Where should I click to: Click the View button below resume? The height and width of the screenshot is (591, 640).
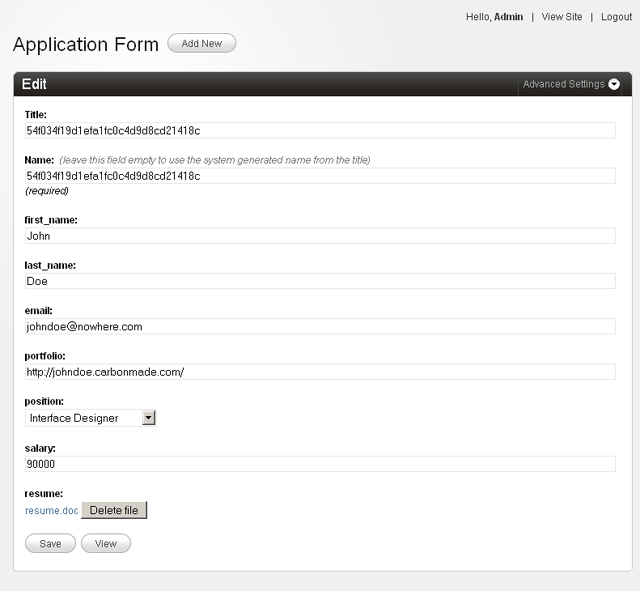(x=105, y=544)
